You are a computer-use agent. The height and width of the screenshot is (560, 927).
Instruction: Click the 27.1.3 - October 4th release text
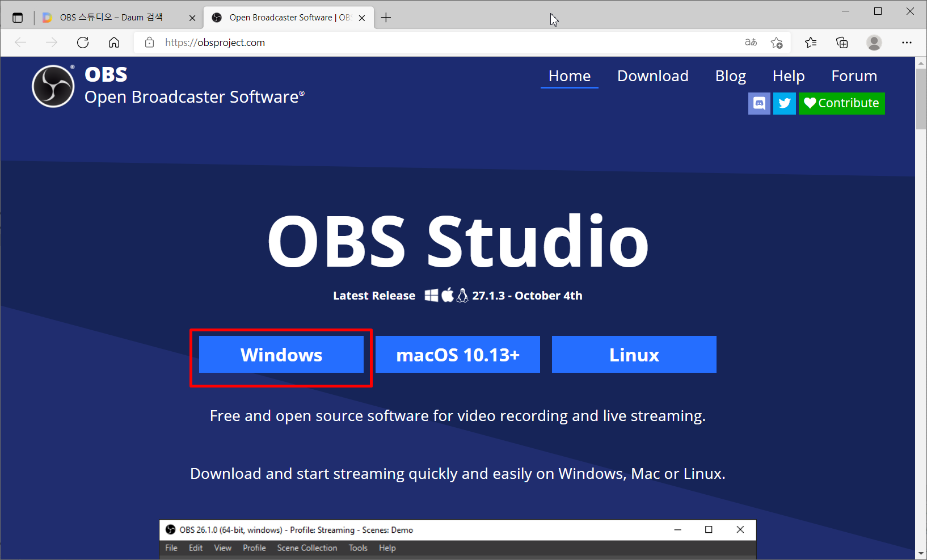coord(528,296)
